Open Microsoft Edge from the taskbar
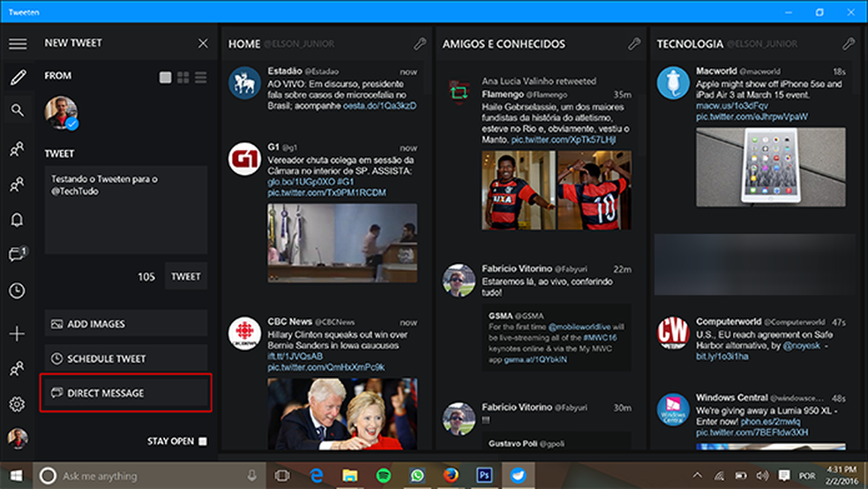This screenshot has width=868, height=489. [x=316, y=476]
